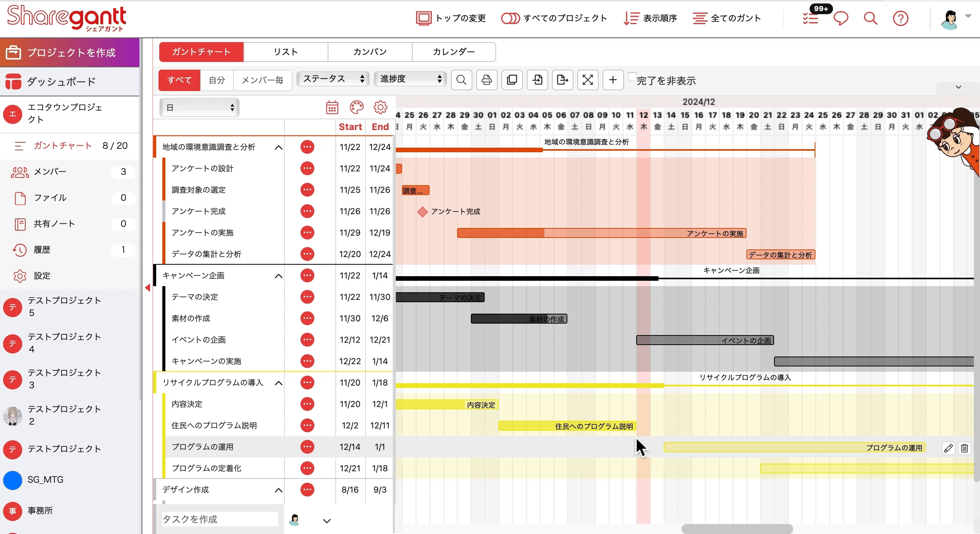
Task: Open ダッシュボード in sidebar
Action: tap(61, 81)
